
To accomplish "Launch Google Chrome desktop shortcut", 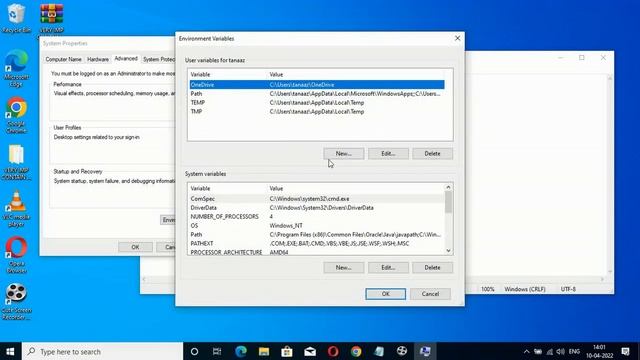I will (16, 116).
